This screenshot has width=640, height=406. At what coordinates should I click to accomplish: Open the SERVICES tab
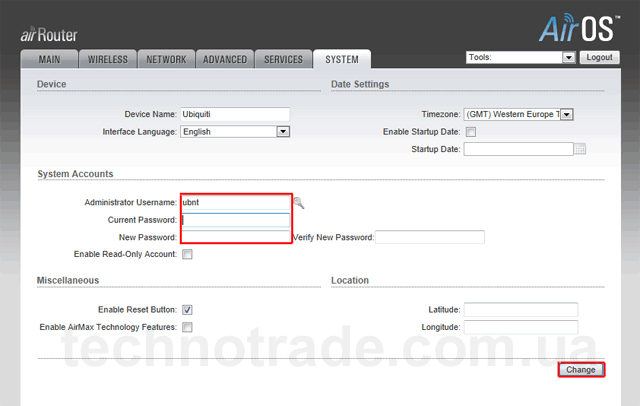pos(283,60)
